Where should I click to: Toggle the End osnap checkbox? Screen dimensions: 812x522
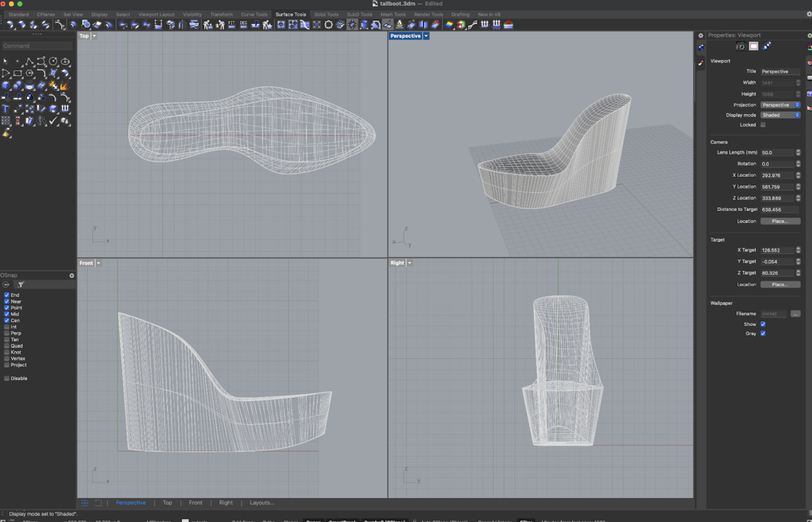click(6, 295)
